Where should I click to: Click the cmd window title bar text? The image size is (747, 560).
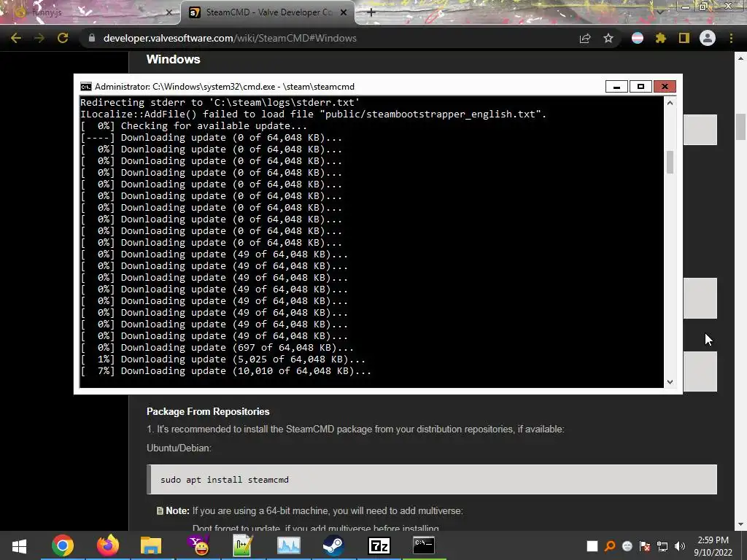225,87
